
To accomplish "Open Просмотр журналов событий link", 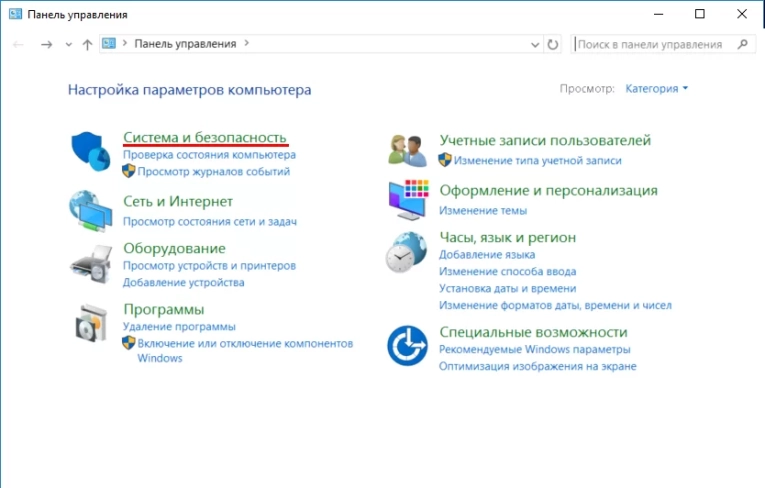I will [214, 171].
